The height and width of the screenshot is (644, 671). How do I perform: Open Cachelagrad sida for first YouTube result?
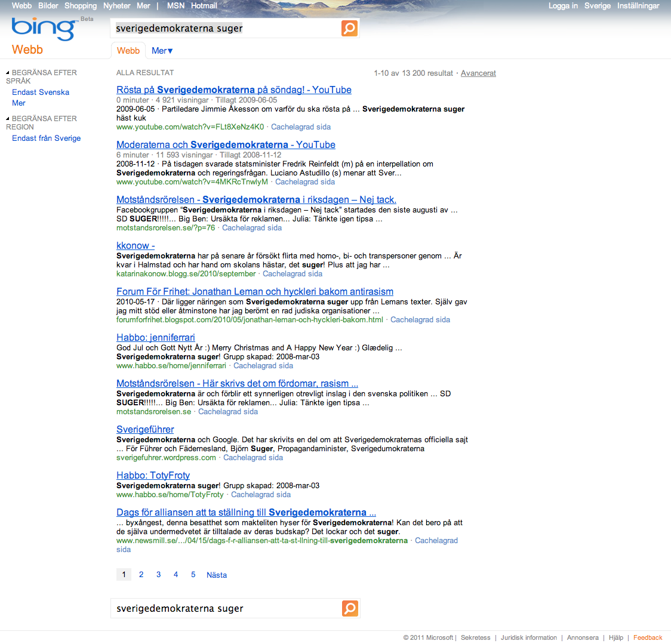[301, 127]
